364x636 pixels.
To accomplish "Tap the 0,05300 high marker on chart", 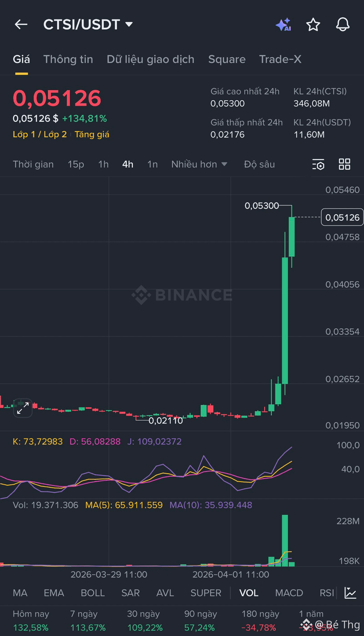I will click(262, 205).
